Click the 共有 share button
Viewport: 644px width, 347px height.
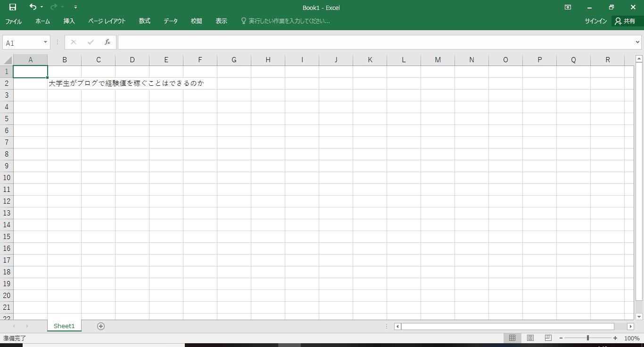[626, 21]
